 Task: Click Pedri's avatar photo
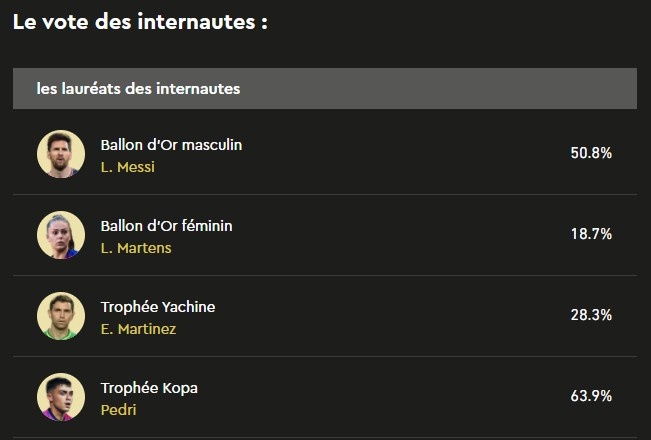[x=61, y=397]
